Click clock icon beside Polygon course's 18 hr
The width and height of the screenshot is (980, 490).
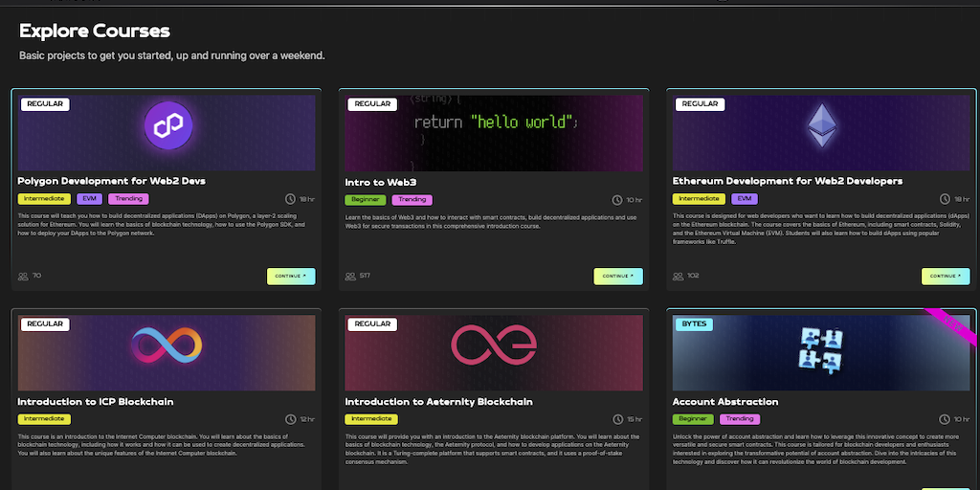[291, 199]
